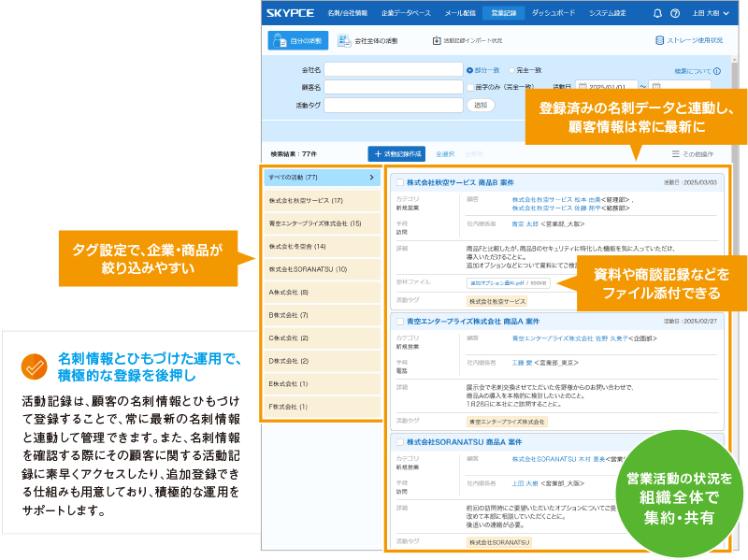Click the import status icon

(437, 41)
